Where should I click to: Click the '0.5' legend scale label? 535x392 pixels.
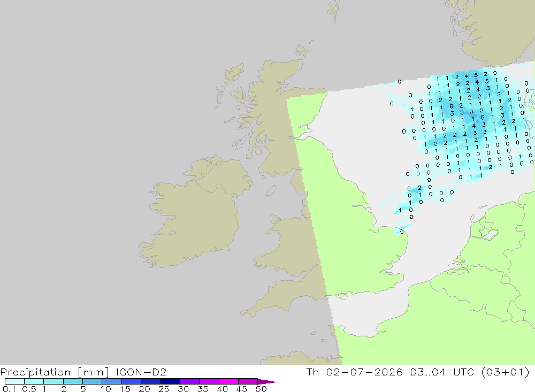click(29, 389)
